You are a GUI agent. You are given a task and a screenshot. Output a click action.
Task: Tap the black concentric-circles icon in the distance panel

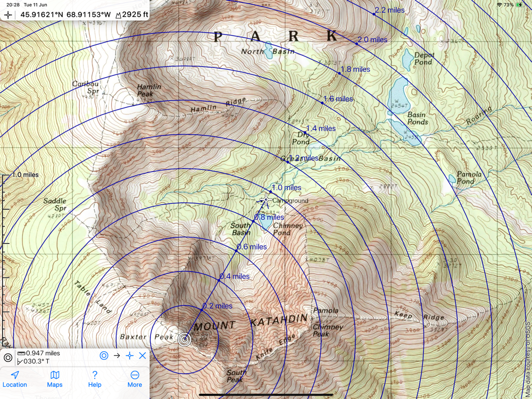(x=8, y=358)
